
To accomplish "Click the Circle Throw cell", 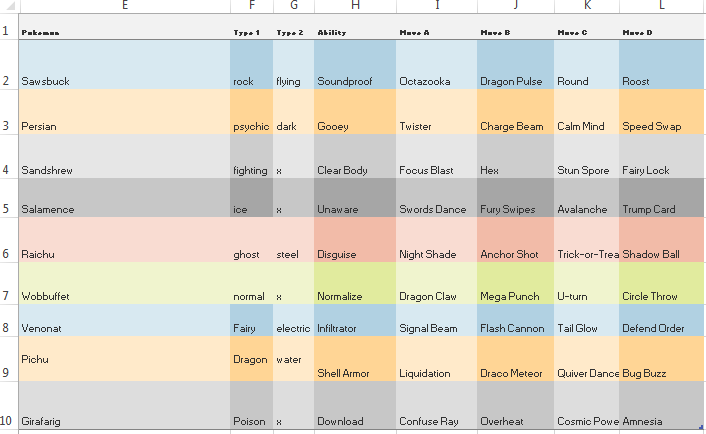I will [662, 283].
